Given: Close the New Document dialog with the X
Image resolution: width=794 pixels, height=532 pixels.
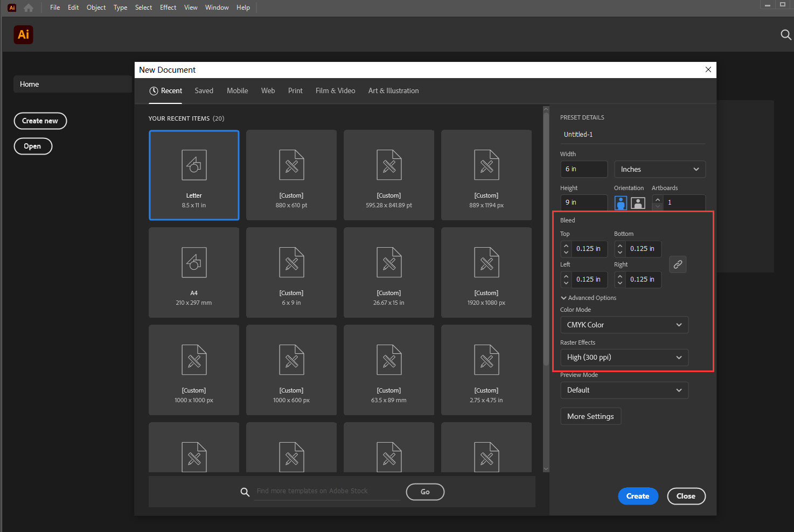Looking at the screenshot, I should (x=708, y=69).
